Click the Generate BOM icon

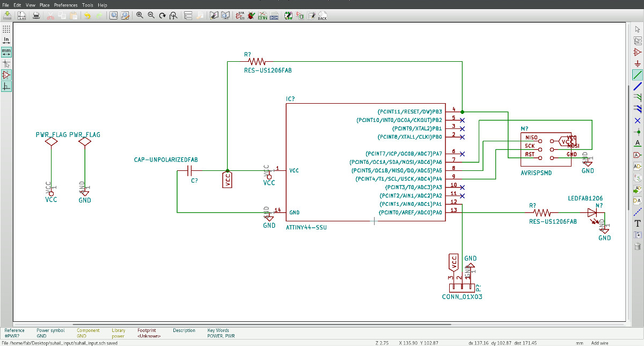click(x=274, y=16)
